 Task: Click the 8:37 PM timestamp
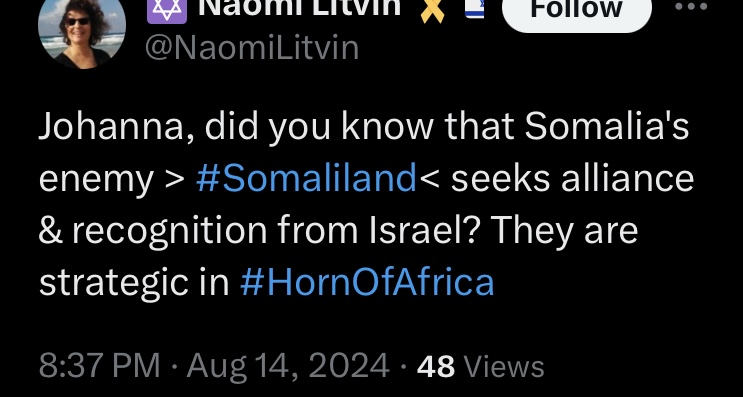[x=100, y=366]
